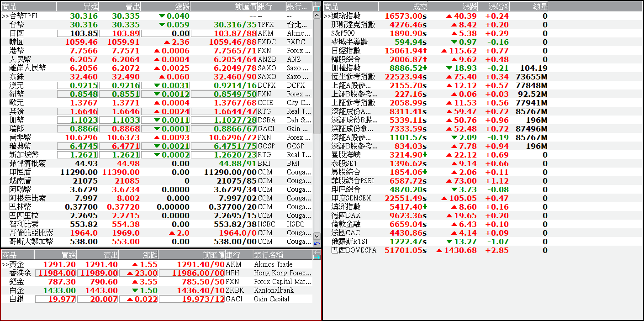Click forex list scrollbar down arrow
The height and width of the screenshot is (321, 644).
317,236
